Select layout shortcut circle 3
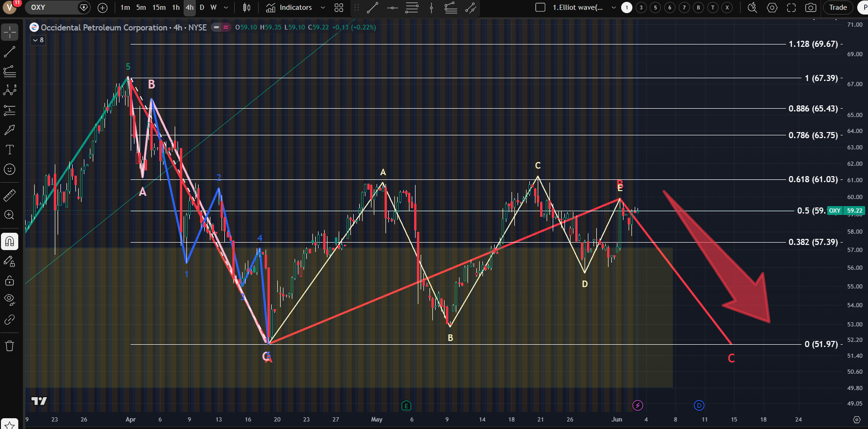 [641, 7]
